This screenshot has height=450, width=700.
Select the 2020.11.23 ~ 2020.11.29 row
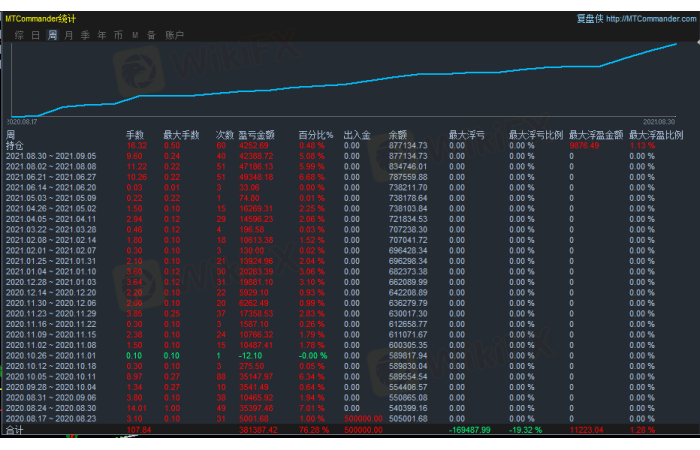(346, 313)
